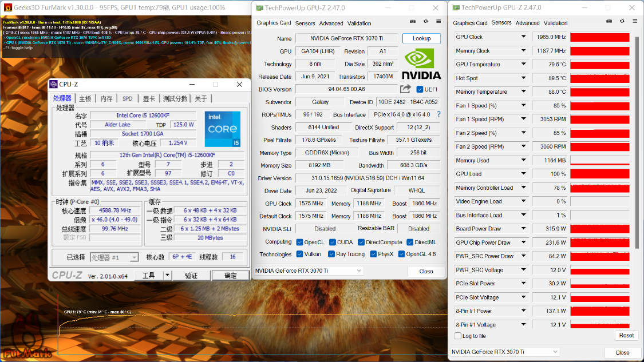This screenshot has width=644, height=362.
Task: Click the NVIDIA logo in GPU-Z
Action: [421, 63]
